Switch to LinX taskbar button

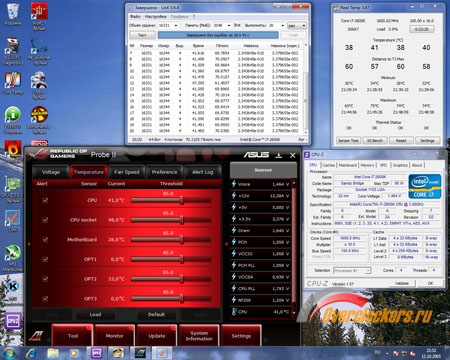pos(162,353)
